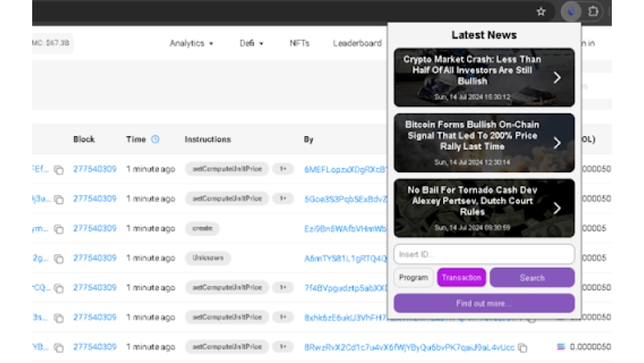Open block 277540309 in the Ef... row
Screen dimensions: 644x363
(x=95, y=169)
